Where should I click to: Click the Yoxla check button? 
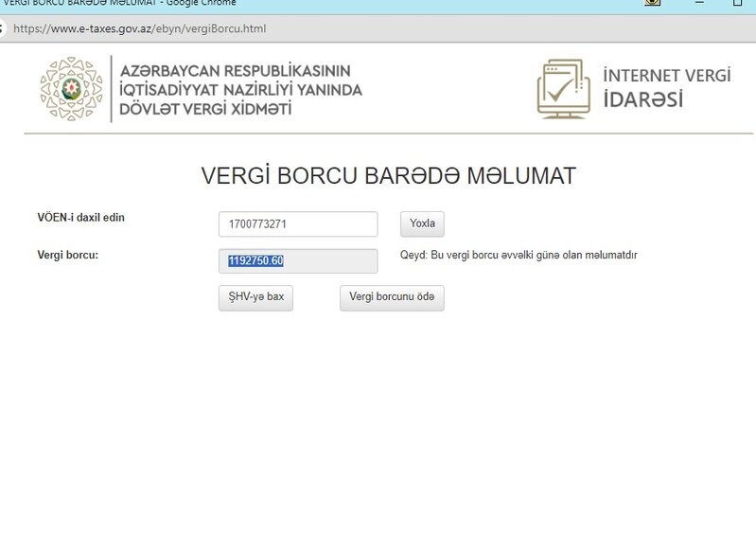pyautogui.click(x=422, y=223)
